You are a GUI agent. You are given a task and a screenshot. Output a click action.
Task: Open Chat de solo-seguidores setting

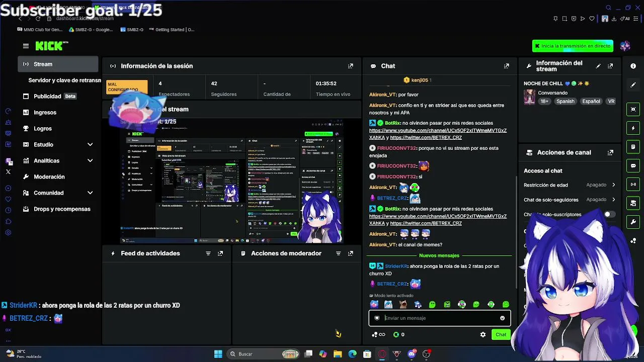(570, 200)
